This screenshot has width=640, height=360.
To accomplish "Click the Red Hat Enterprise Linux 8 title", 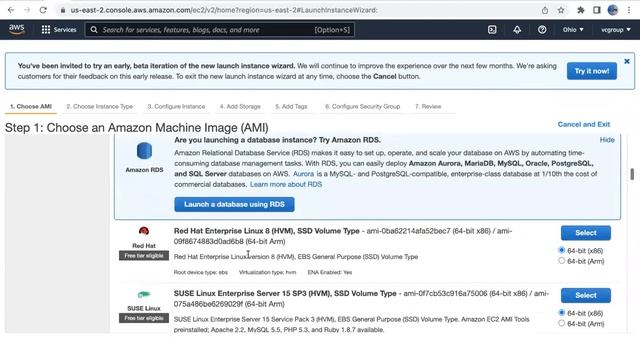I will pyautogui.click(x=267, y=231).
